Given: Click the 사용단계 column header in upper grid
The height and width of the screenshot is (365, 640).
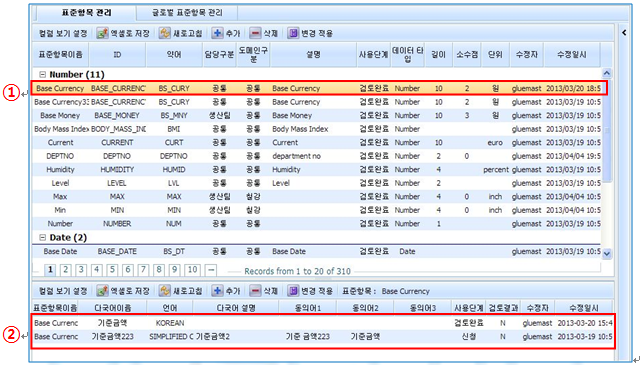Looking at the screenshot, I should coord(373,54).
